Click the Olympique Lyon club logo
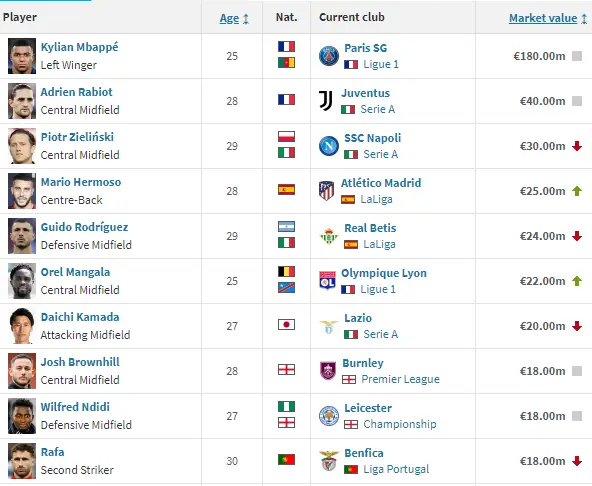Viewport: 592px width, 486px height. click(327, 281)
